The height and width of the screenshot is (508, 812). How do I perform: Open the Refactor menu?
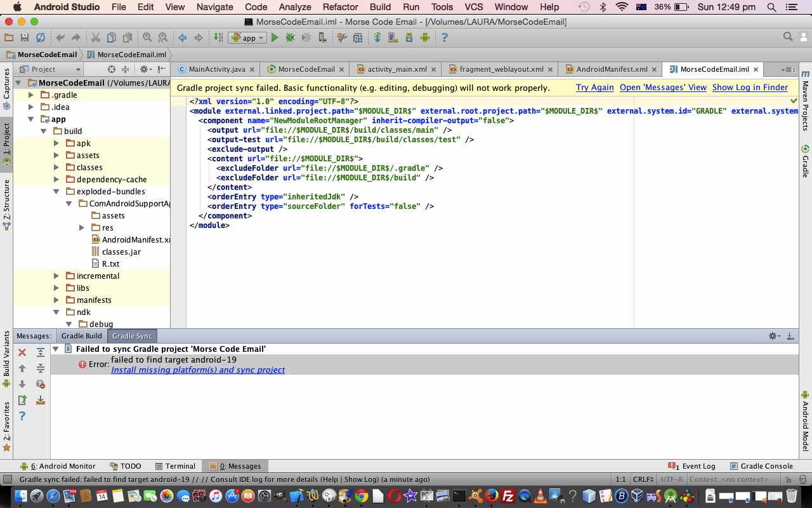tap(340, 7)
